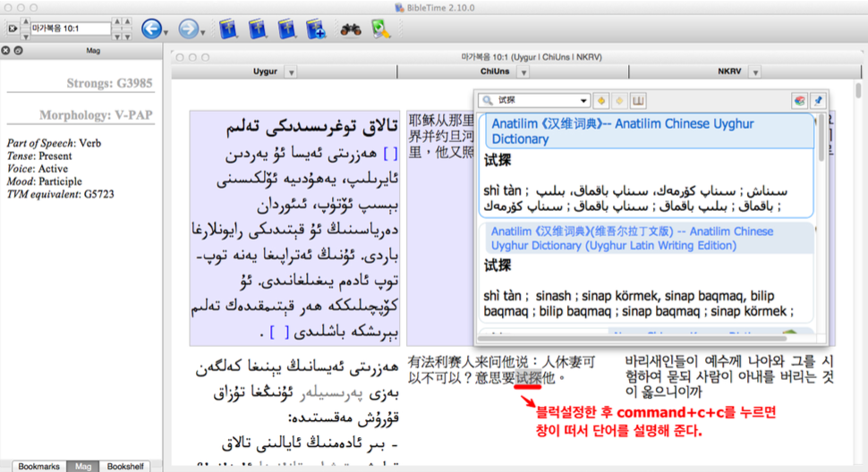Click Korean verse text beginning 바리새인들이
Image resolution: width=868 pixels, height=472 pixels.
point(729,376)
